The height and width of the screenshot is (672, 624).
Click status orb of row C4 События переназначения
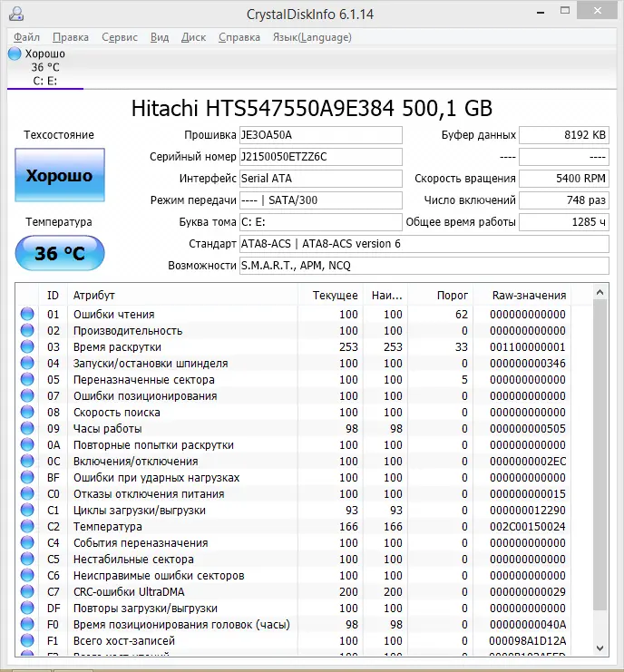pos(27,542)
